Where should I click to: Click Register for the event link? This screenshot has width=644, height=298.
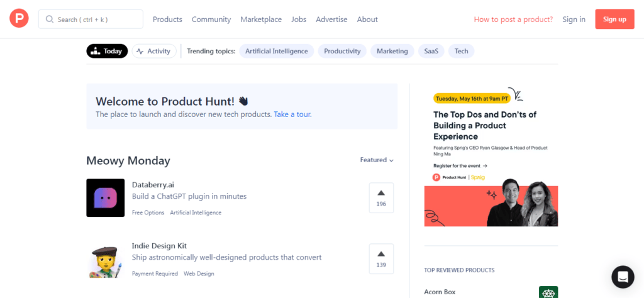pyautogui.click(x=460, y=166)
